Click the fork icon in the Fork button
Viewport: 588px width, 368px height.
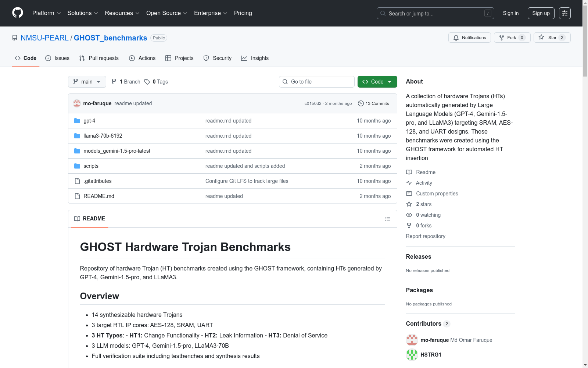coord(502,38)
